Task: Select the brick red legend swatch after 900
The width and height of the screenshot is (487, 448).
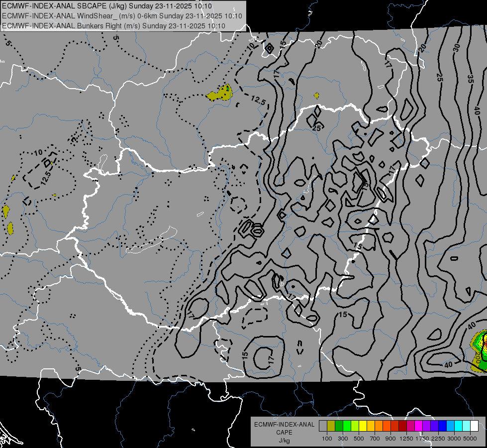Action: coord(395,426)
